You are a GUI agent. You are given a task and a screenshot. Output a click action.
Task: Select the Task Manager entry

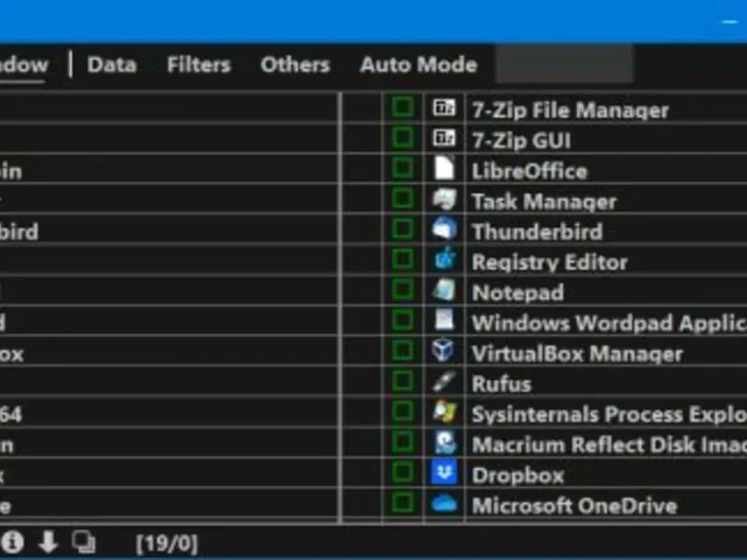tap(544, 202)
